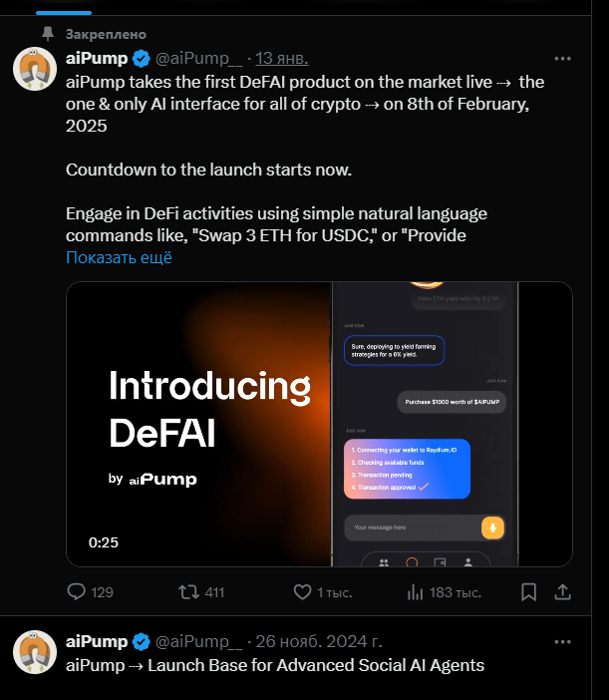Click the verified badge on pinned post
609x700 pixels.
[142, 57]
